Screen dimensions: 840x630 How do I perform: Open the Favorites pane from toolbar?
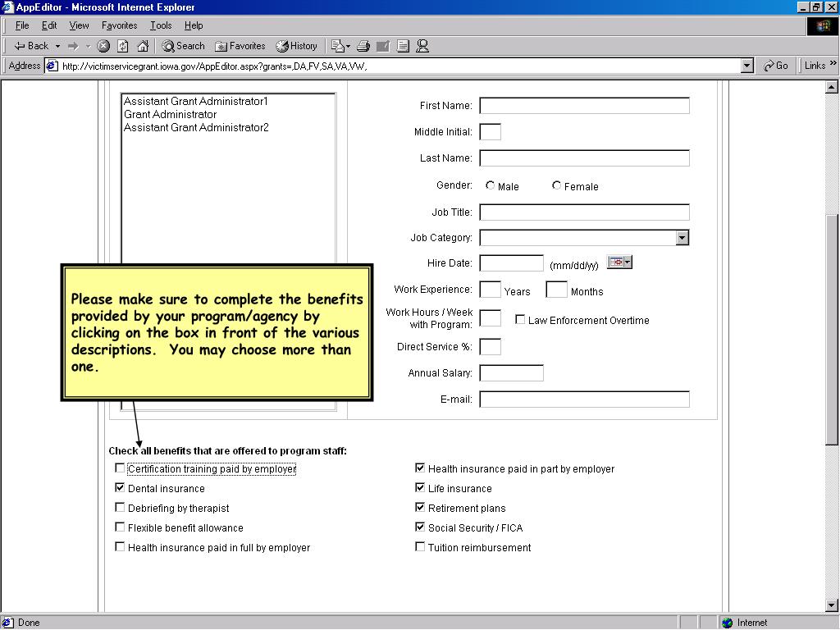tap(240, 46)
